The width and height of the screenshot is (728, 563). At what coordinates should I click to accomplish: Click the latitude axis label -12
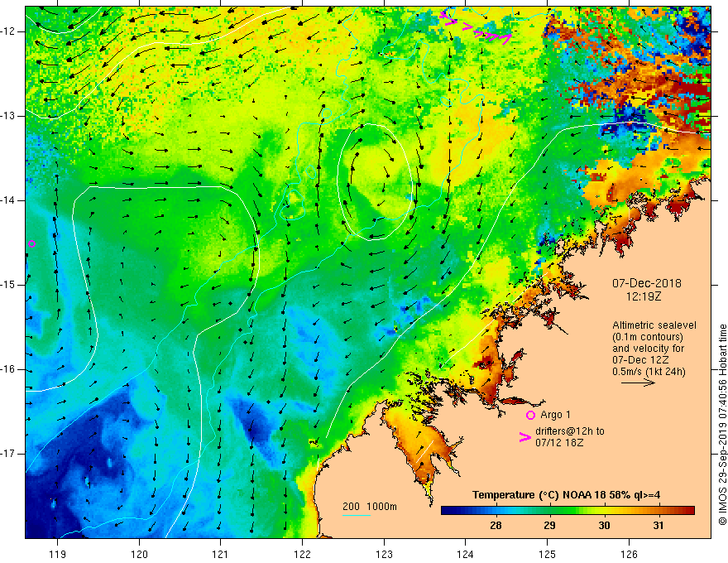9,31
